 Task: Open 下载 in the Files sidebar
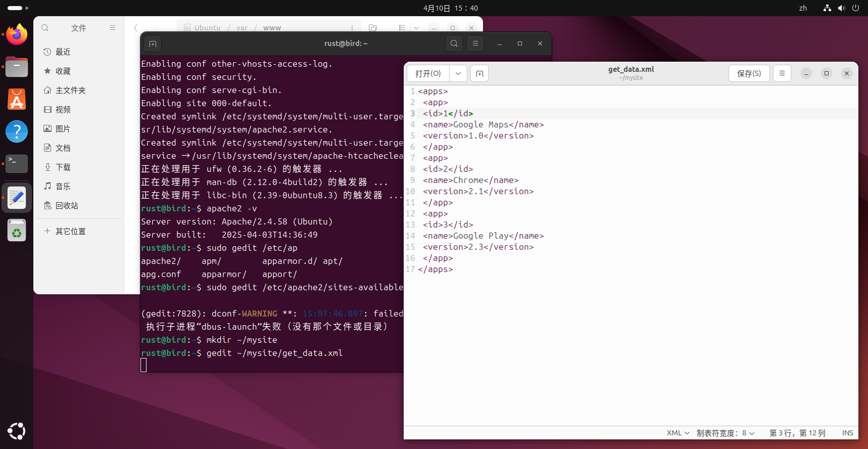point(80,167)
